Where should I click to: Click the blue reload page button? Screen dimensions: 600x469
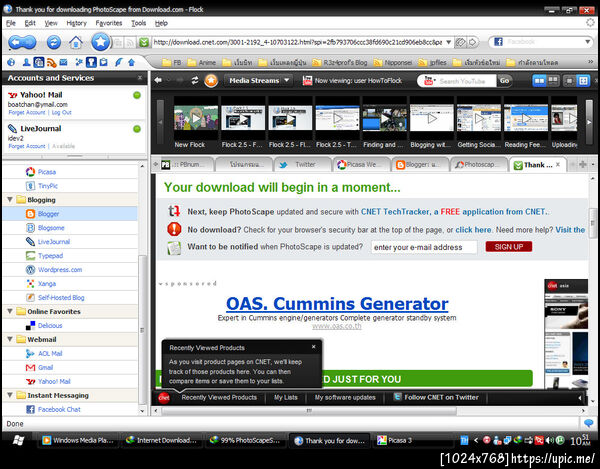tap(54, 42)
